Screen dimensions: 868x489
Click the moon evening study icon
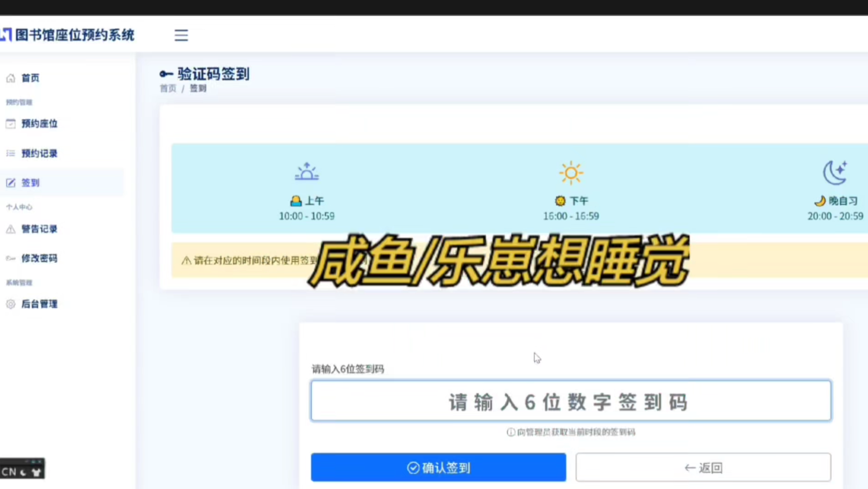[x=835, y=173]
